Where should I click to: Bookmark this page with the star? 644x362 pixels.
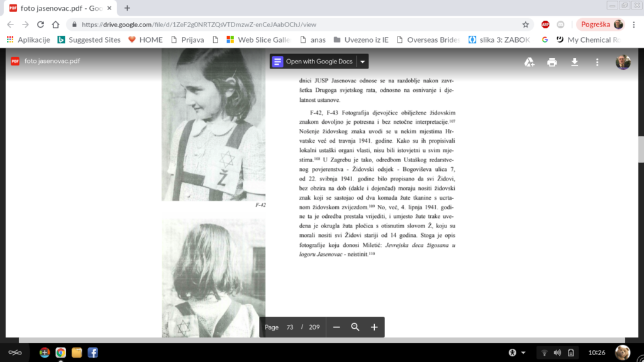pos(526,25)
